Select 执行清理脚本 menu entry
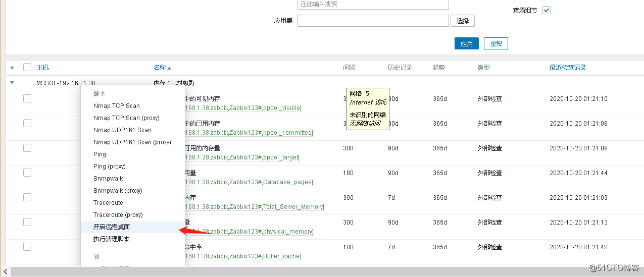 [x=133, y=239]
